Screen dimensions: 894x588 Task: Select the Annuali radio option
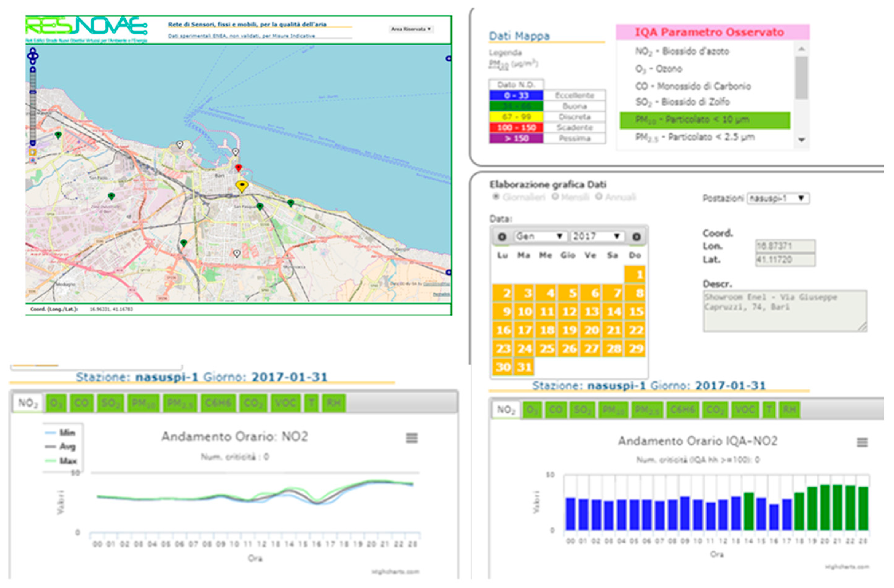[599, 197]
